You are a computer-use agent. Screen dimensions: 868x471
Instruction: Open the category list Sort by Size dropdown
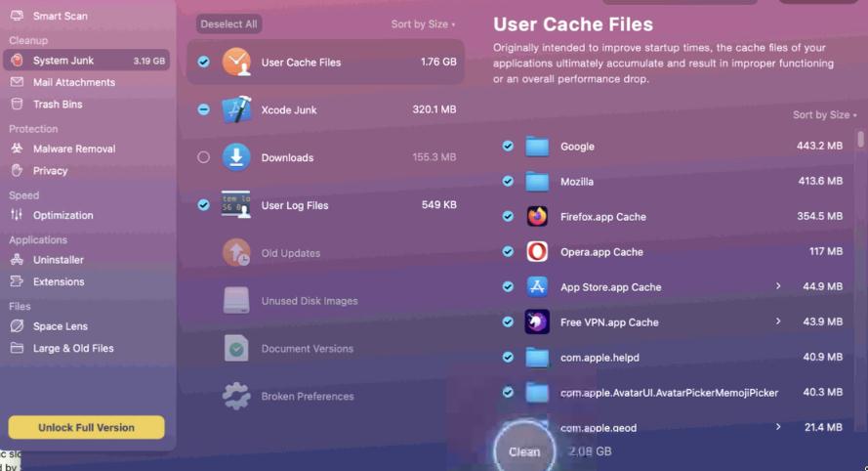click(x=423, y=24)
